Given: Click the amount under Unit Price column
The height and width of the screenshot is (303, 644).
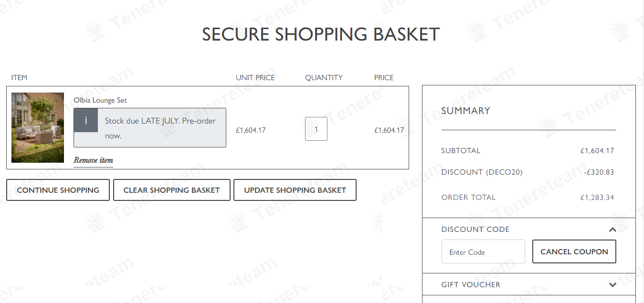Looking at the screenshot, I should (x=251, y=130).
